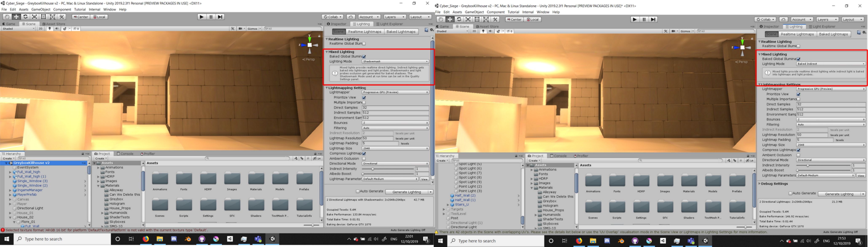The width and height of the screenshot is (868, 247).
Task: Click the Pause button in left window
Action: point(211,17)
